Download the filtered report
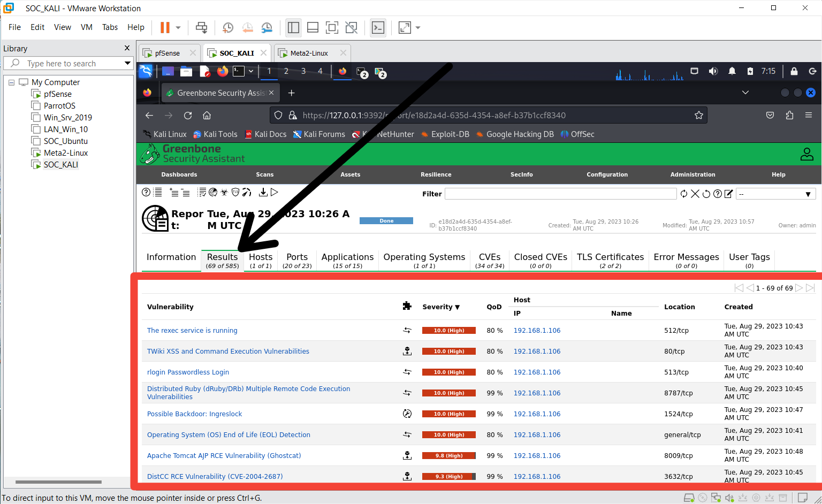 [x=263, y=192]
